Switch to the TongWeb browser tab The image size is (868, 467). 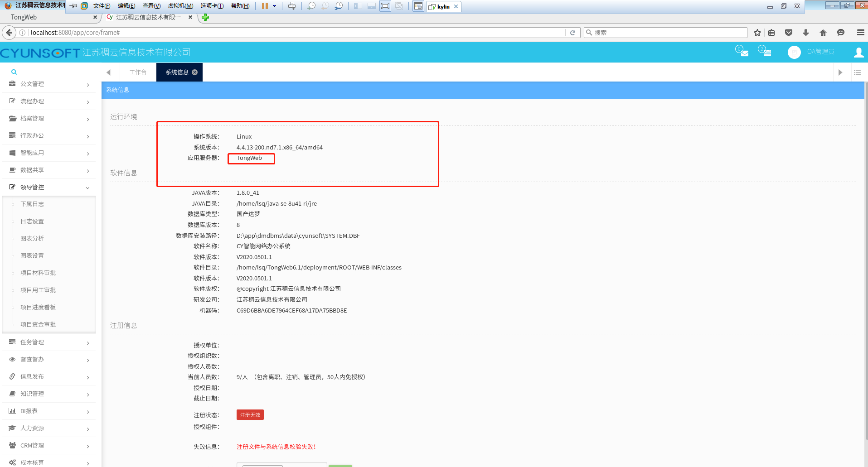click(x=50, y=17)
